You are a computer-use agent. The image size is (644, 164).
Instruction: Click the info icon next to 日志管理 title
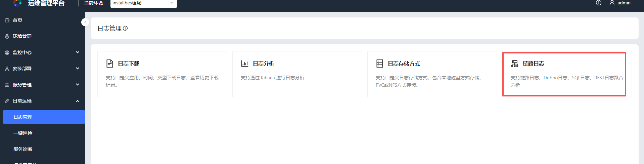125,28
